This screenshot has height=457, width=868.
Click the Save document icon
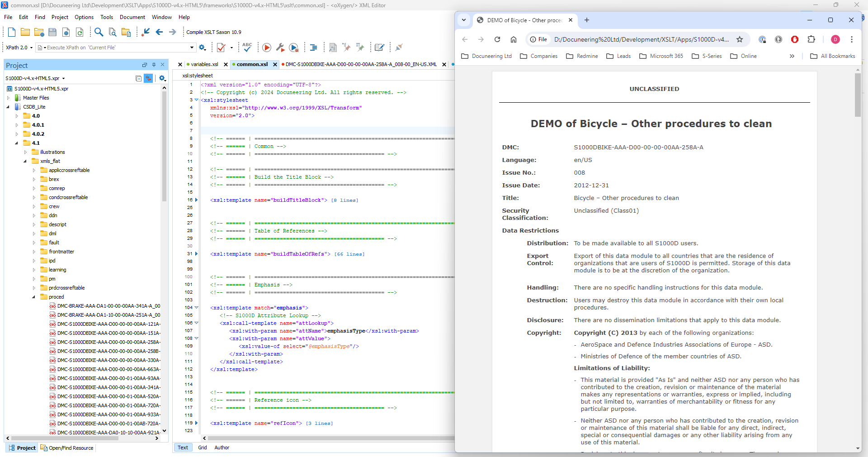[52, 33]
